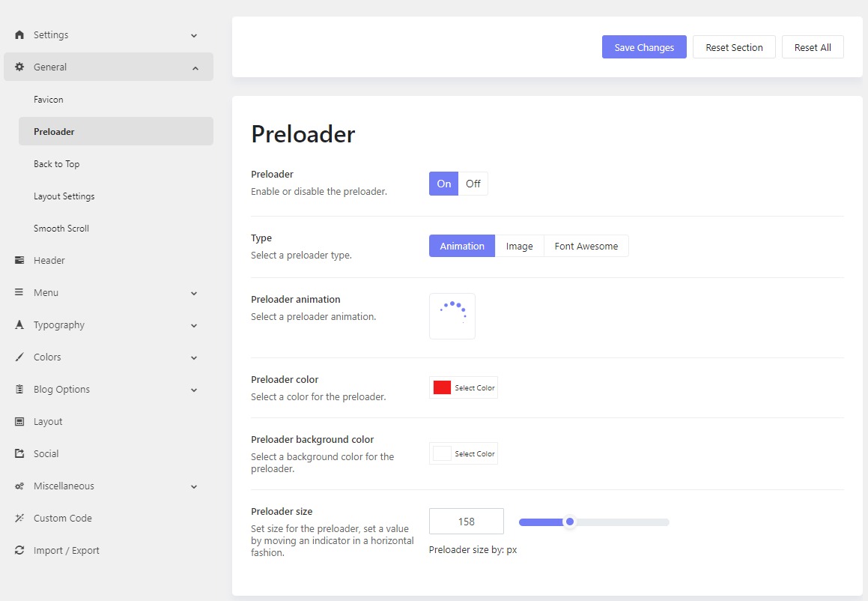
Task: Click the Colors brush icon
Action: tap(19, 357)
